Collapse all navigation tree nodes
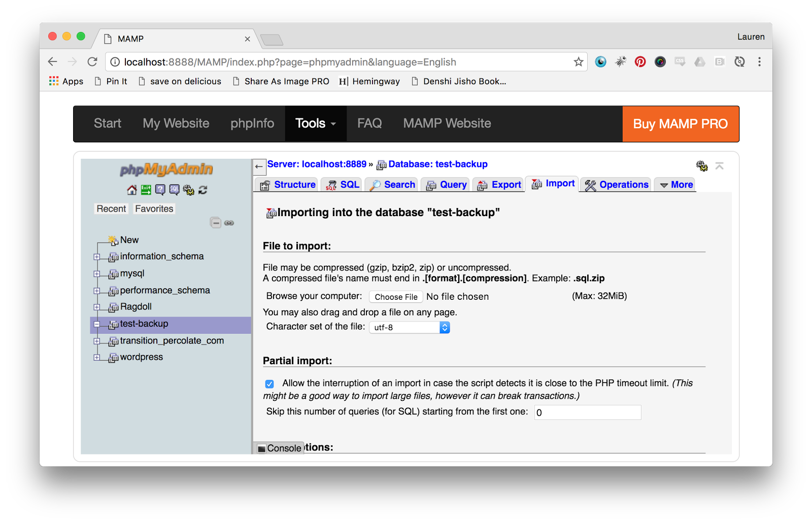Screen dimensions: 812x523 coord(216,223)
